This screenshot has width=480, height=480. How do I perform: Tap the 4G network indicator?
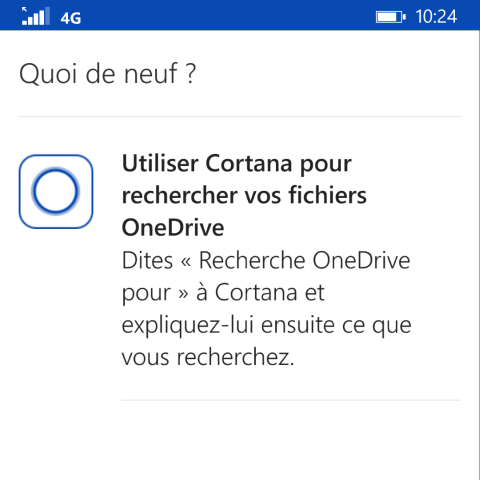71,18
